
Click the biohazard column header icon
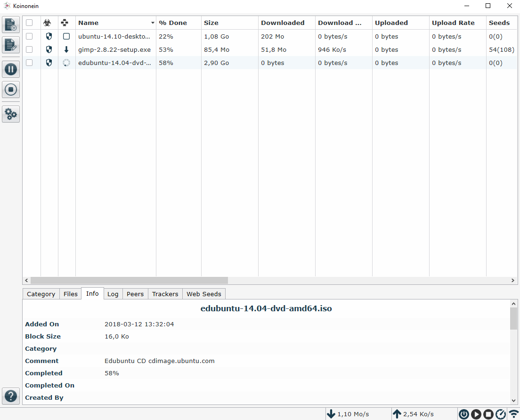tap(47, 23)
